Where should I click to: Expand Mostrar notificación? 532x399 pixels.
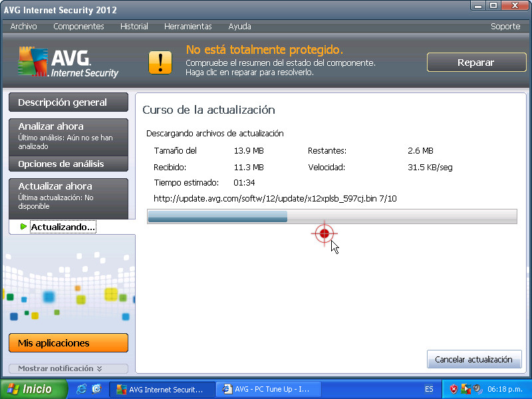pyautogui.click(x=68, y=368)
